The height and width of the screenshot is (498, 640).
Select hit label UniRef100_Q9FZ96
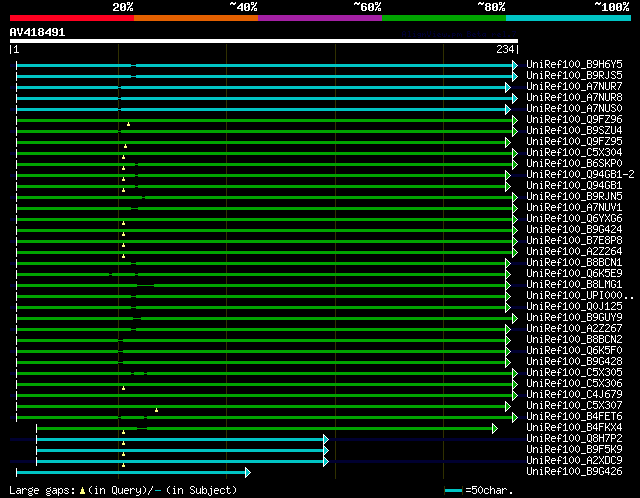[574, 120]
